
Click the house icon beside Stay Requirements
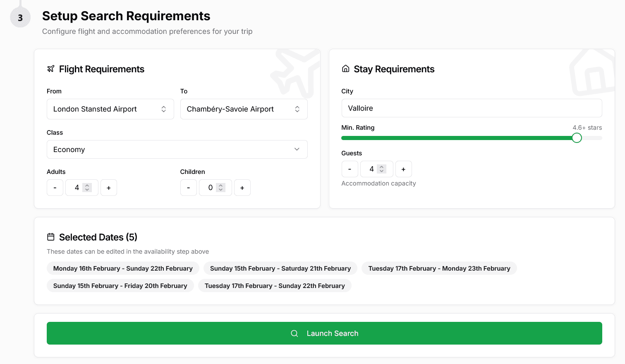coord(345,69)
